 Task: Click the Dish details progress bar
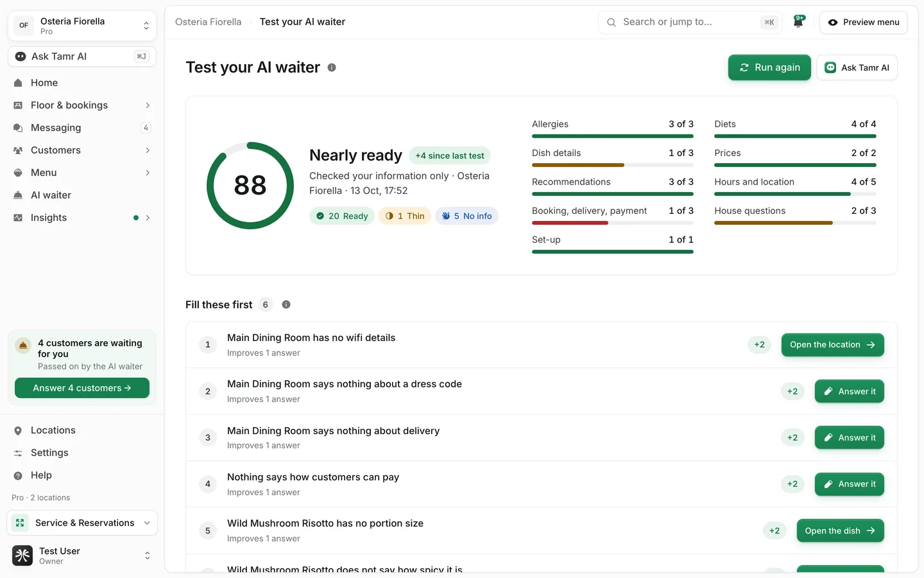613,165
